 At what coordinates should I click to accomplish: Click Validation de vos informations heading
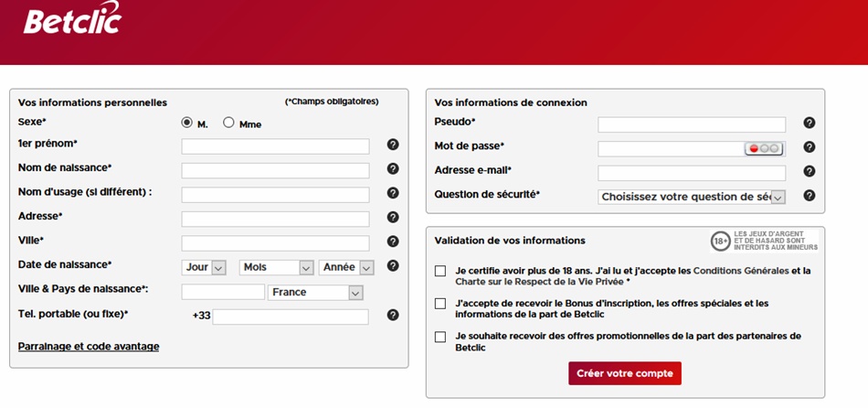pyautogui.click(x=510, y=241)
